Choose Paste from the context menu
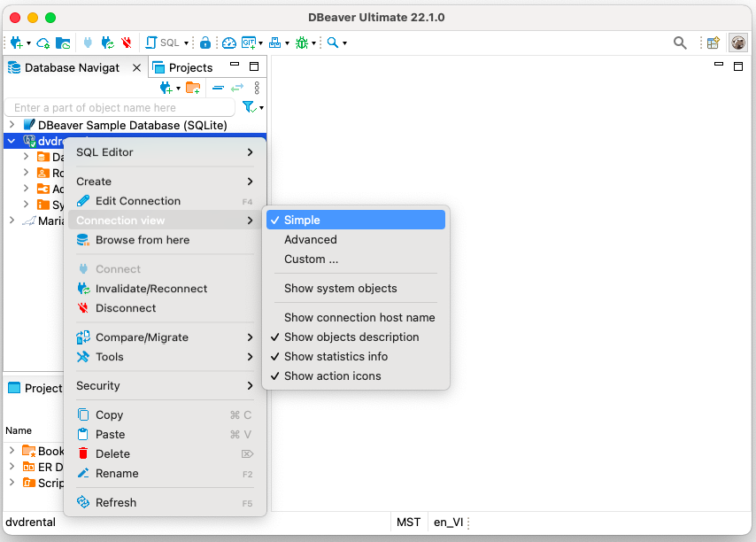 [x=165, y=435]
